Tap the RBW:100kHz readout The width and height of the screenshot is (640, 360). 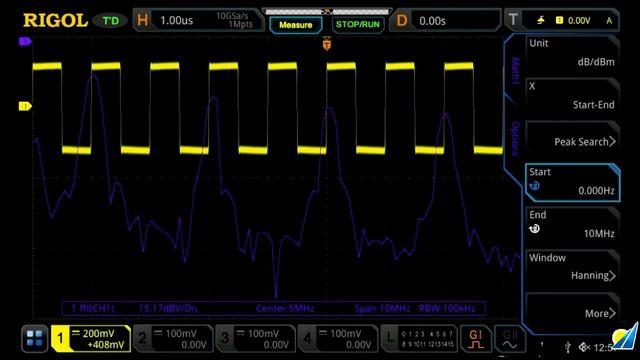tap(447, 308)
